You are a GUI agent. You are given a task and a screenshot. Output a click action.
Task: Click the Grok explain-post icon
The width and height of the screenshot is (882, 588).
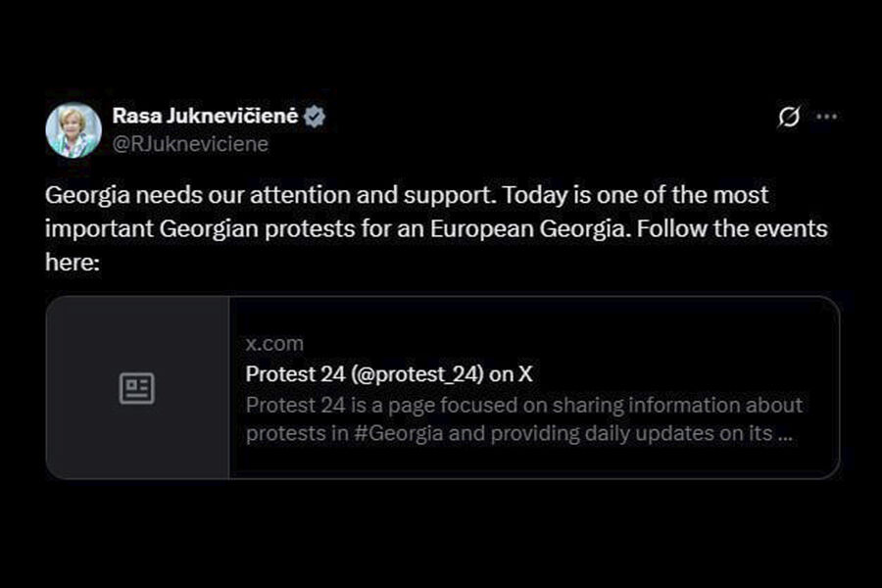[788, 117]
